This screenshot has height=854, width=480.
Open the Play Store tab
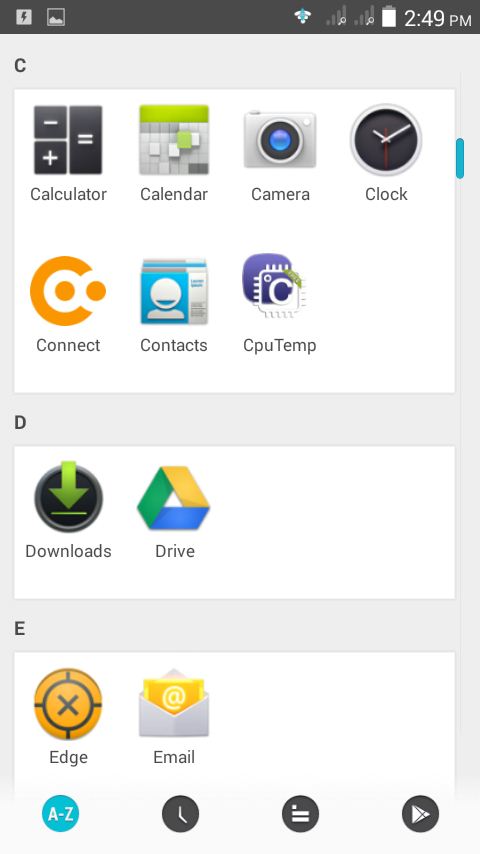tap(420, 814)
